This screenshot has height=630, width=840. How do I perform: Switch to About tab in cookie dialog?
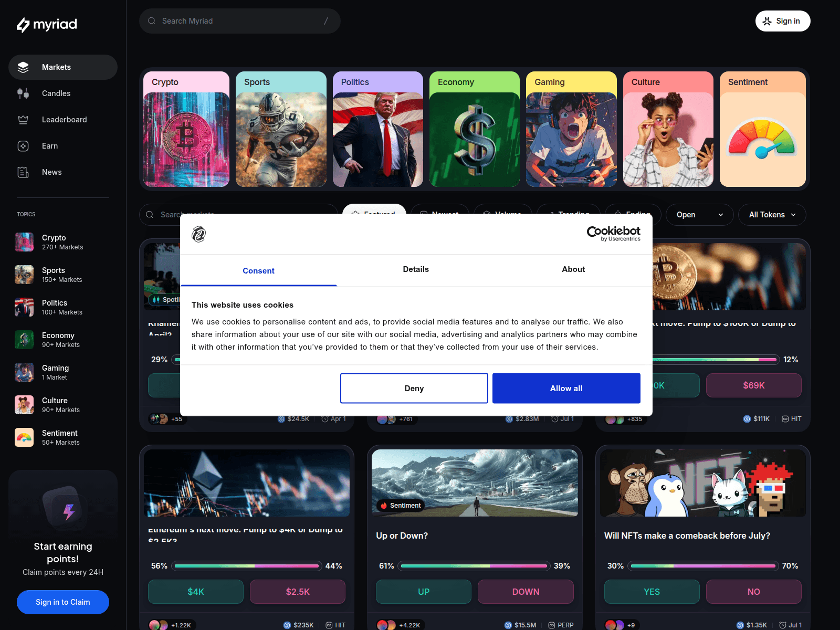(x=573, y=269)
